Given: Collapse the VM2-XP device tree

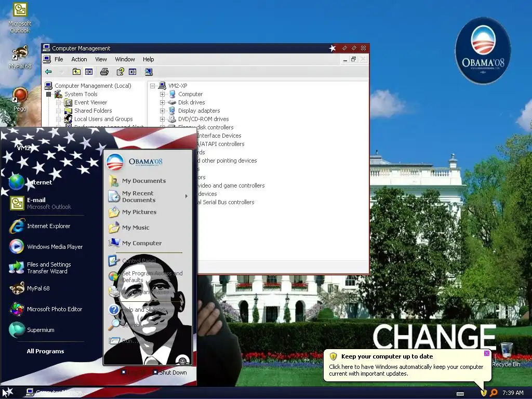Looking at the screenshot, I should 152,86.
